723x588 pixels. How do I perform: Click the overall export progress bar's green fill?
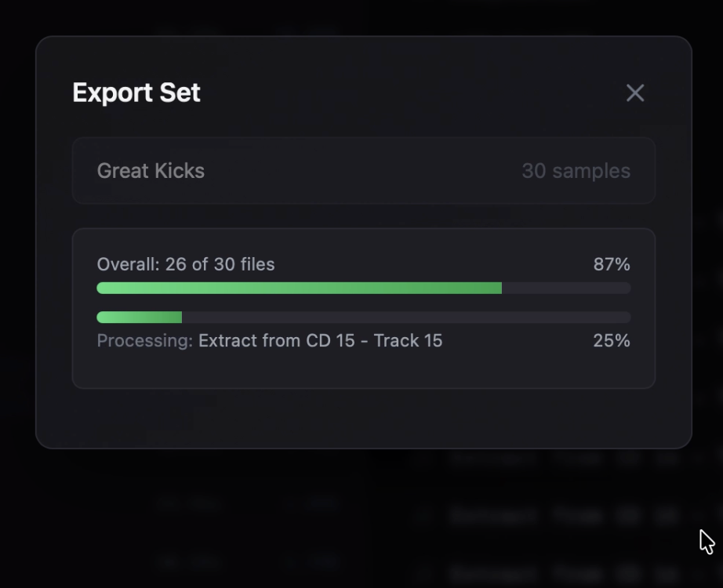(298, 288)
